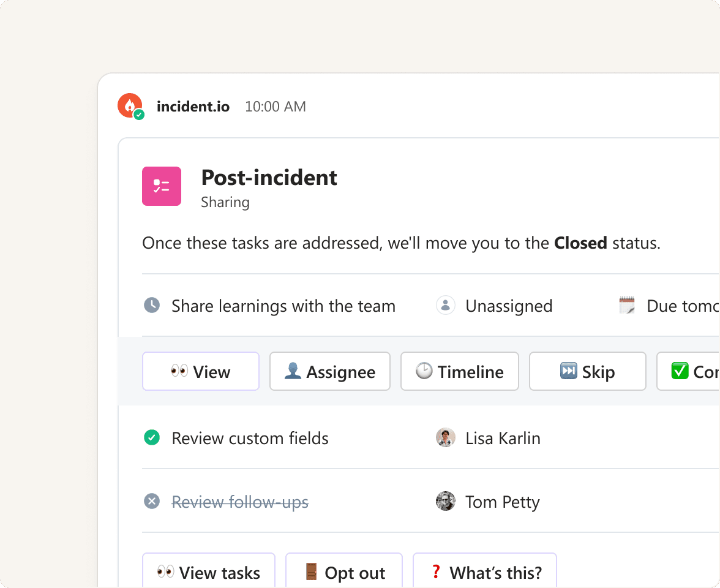
Task: Click the clock icon beside Share learnings task
Action: pyautogui.click(x=151, y=304)
